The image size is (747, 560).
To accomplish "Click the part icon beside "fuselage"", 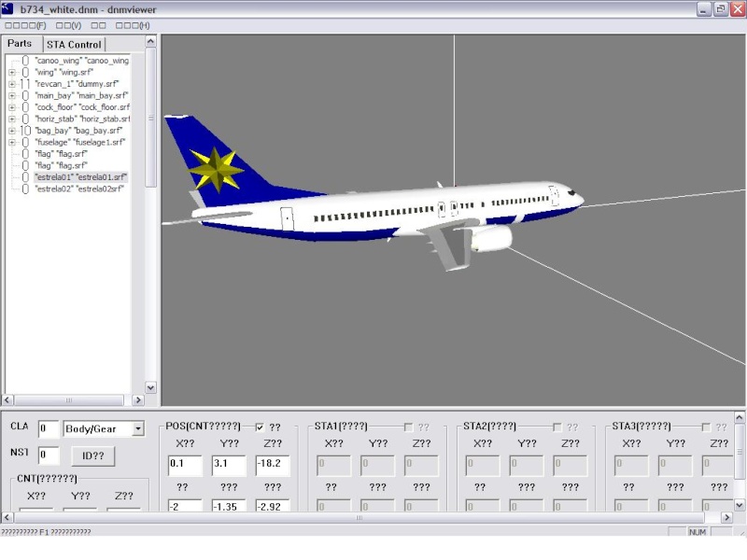I will [x=25, y=143].
